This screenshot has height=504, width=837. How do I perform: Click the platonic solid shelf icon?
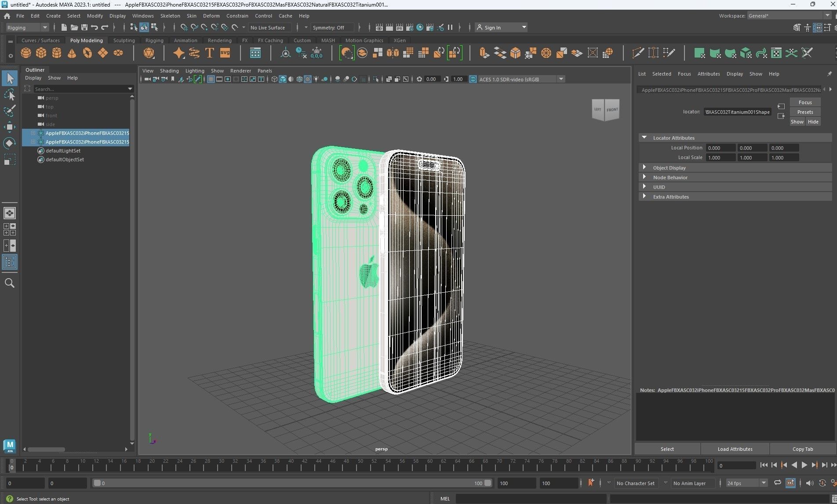click(x=149, y=53)
